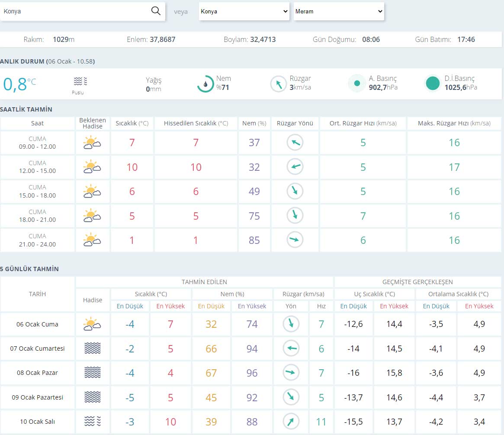
Task: Click the 12.00 - 15.00 partly cloudy icon
Action: click(92, 167)
